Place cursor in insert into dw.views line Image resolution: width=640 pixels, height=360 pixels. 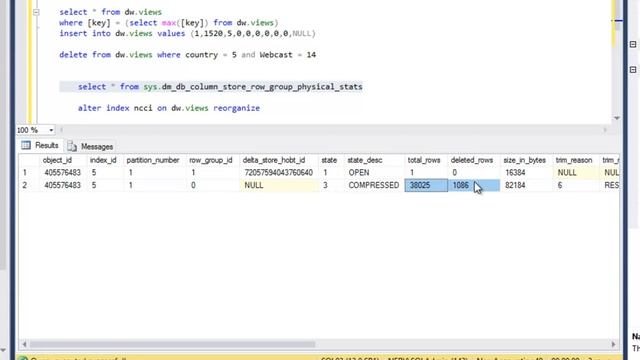pos(187,33)
